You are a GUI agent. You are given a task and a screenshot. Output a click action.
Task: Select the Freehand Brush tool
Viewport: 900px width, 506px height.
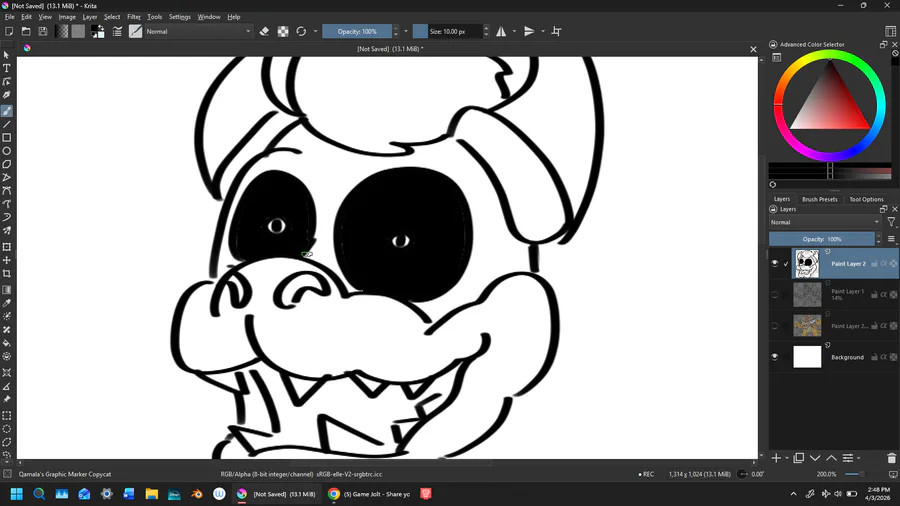[x=7, y=111]
